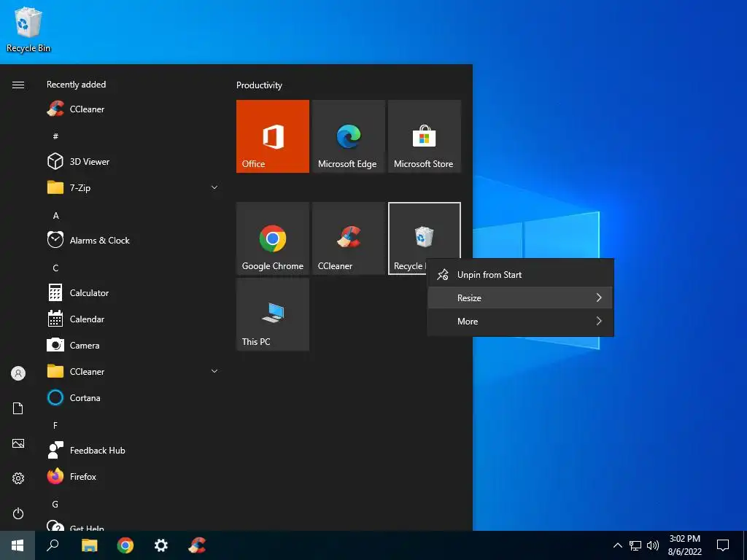The width and height of the screenshot is (747, 560).
Task: Open the Pictures sidebar icon
Action: coord(18,443)
